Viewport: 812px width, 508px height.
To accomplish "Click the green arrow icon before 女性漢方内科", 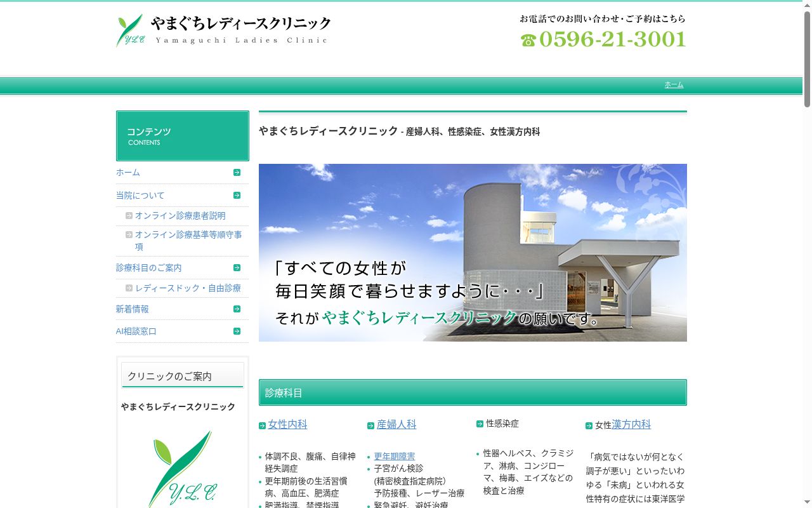I will [589, 425].
